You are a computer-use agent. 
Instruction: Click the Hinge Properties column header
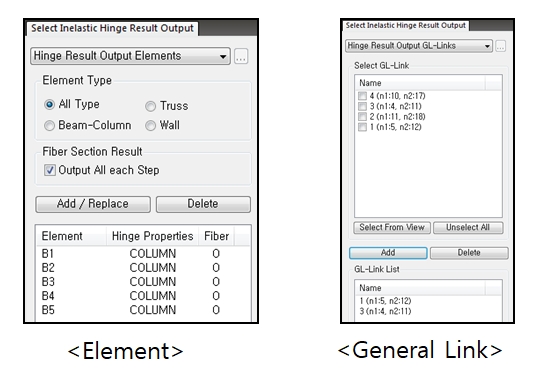coord(152,236)
